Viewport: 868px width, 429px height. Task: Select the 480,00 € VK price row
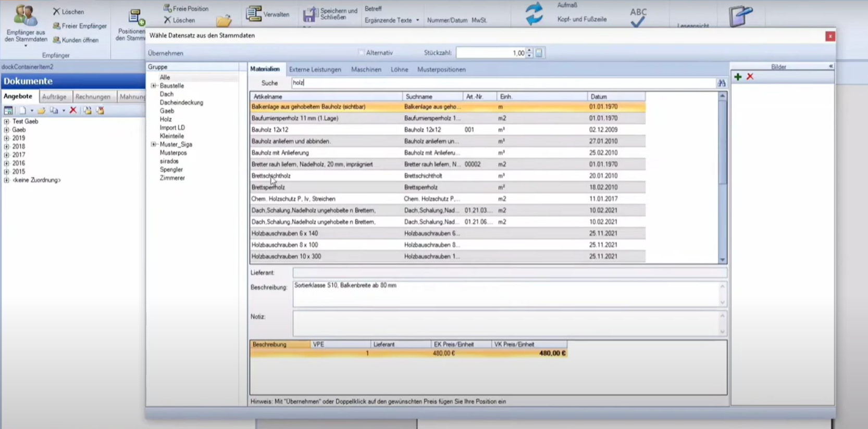pyautogui.click(x=408, y=353)
